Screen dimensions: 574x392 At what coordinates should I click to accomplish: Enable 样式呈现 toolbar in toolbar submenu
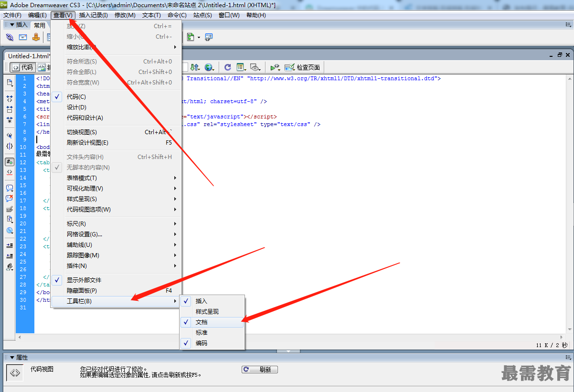tap(212, 312)
